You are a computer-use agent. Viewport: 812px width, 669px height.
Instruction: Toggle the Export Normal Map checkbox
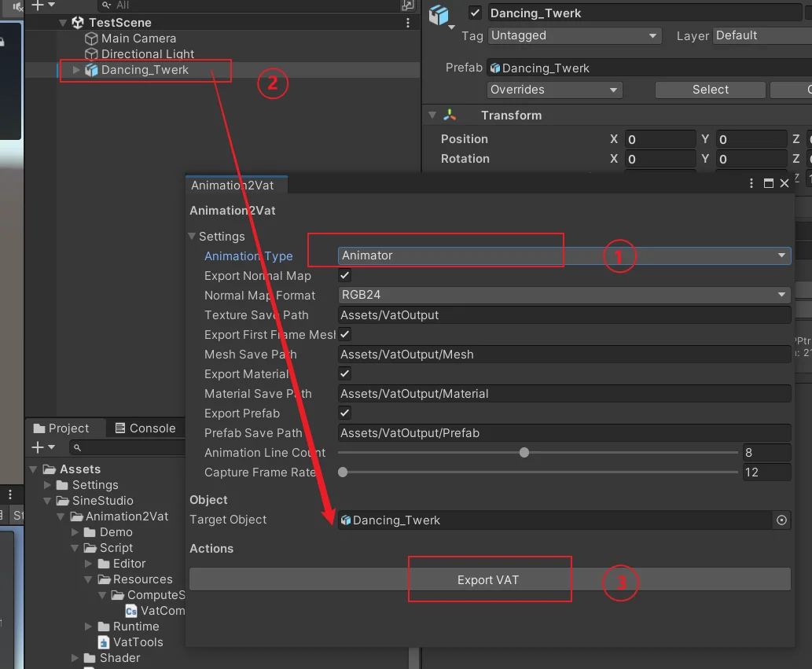[344, 275]
